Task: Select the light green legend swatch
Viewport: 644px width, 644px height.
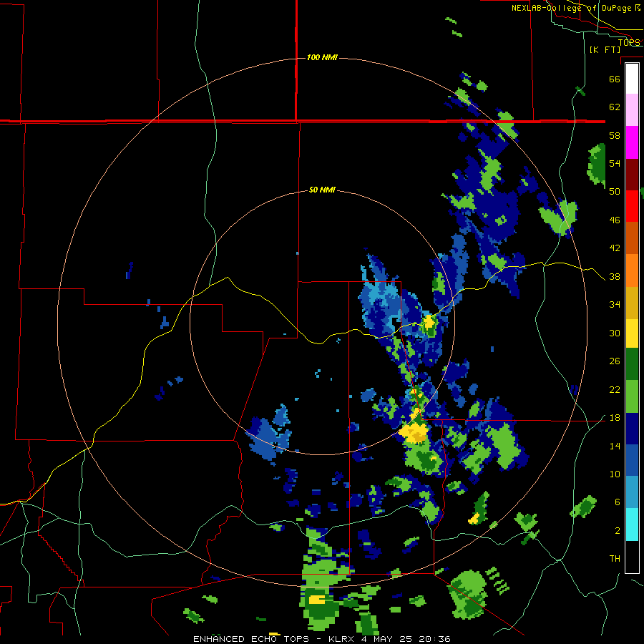Action: coord(632,396)
